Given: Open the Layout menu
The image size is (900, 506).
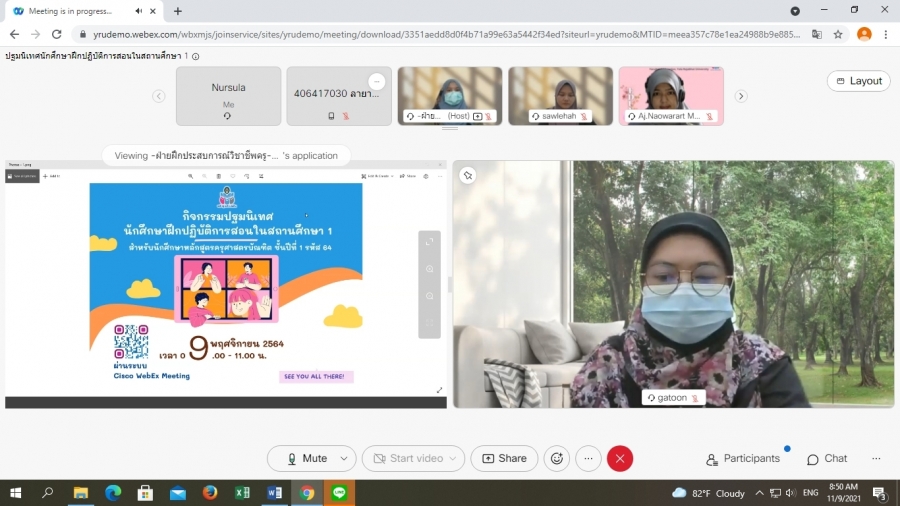Looking at the screenshot, I should [x=858, y=81].
